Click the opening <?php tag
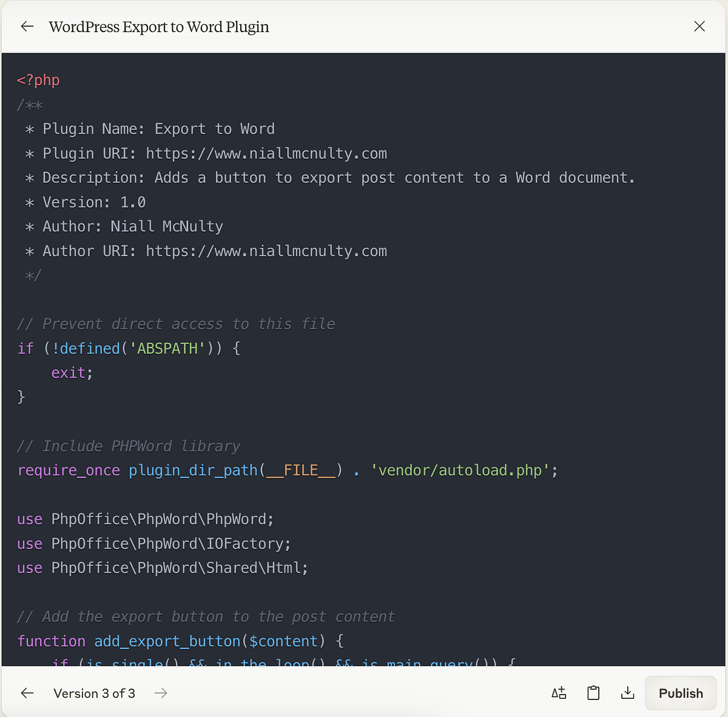The image size is (728, 717). click(38, 79)
